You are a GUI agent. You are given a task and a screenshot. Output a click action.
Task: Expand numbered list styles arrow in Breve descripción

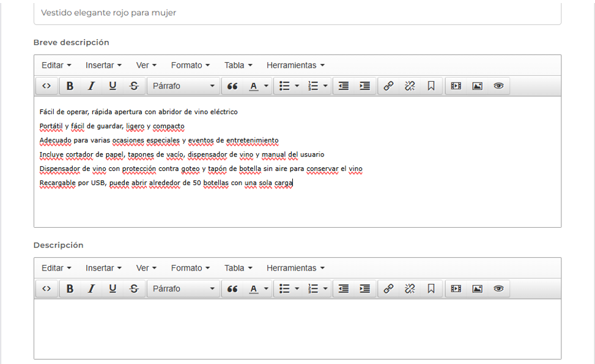click(x=325, y=86)
